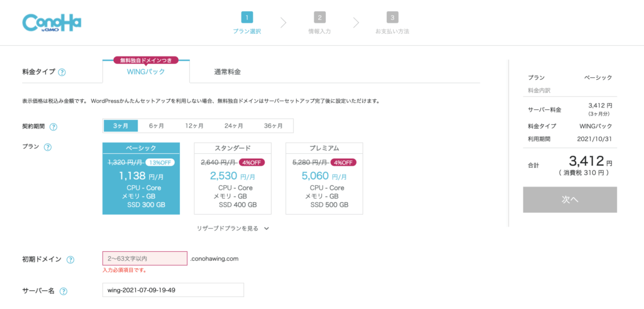The image size is (644, 309).
Task: Select the プレミアム plan card
Action: [324, 178]
